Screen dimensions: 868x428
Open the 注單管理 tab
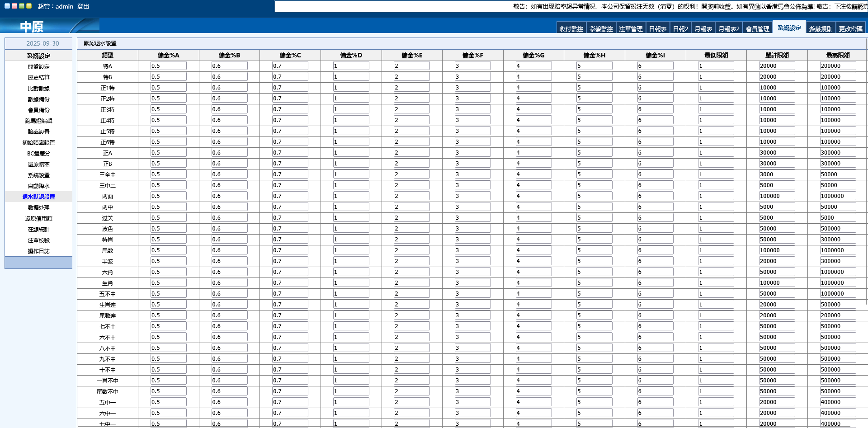631,28
